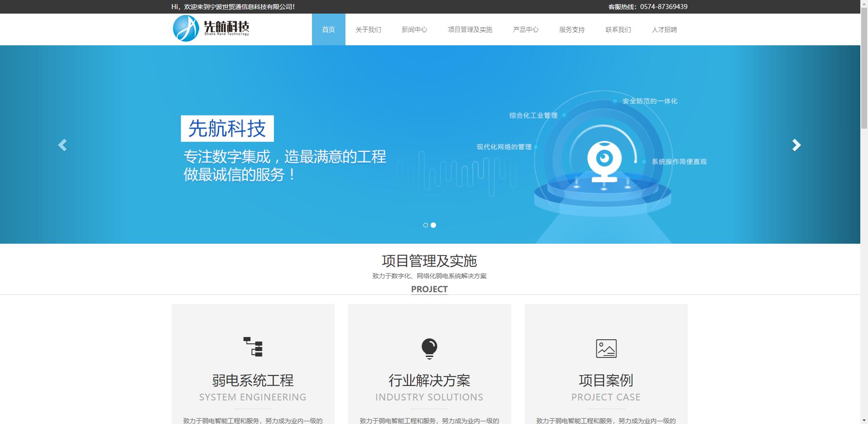Click 现代化网络的管理 label in the banner
Viewport: 868px width, 424px height.
[x=504, y=147]
